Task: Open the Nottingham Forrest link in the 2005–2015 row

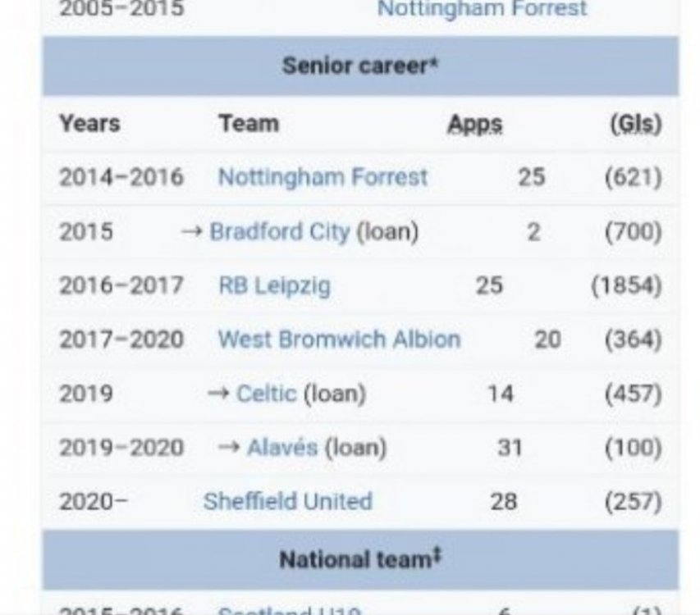Action: 482,10
